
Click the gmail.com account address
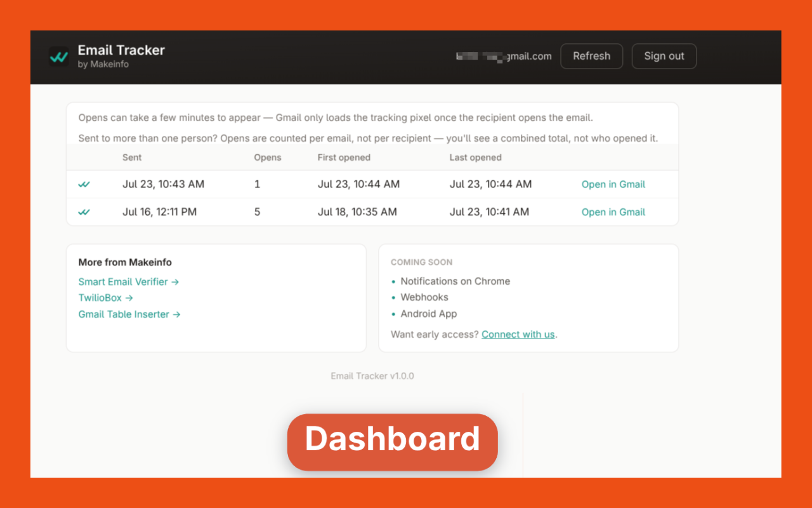tap(504, 56)
